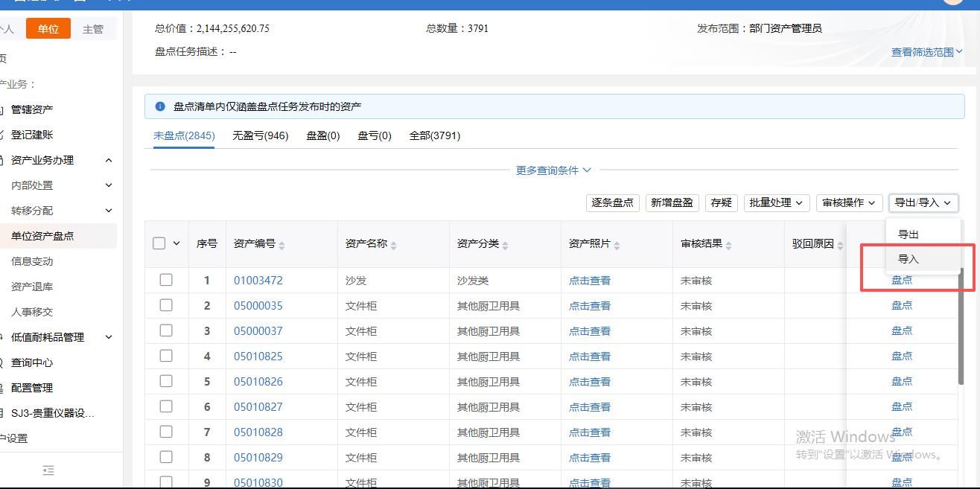
Task: Sort by 审核结果 column sort icon
Action: 729,245
